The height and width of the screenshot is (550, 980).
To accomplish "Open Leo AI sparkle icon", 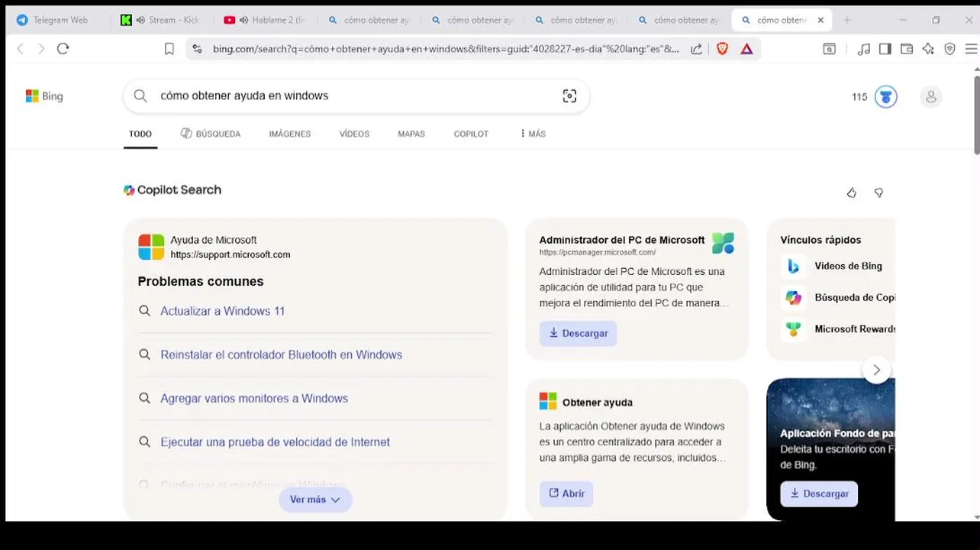I will pyautogui.click(x=928, y=49).
